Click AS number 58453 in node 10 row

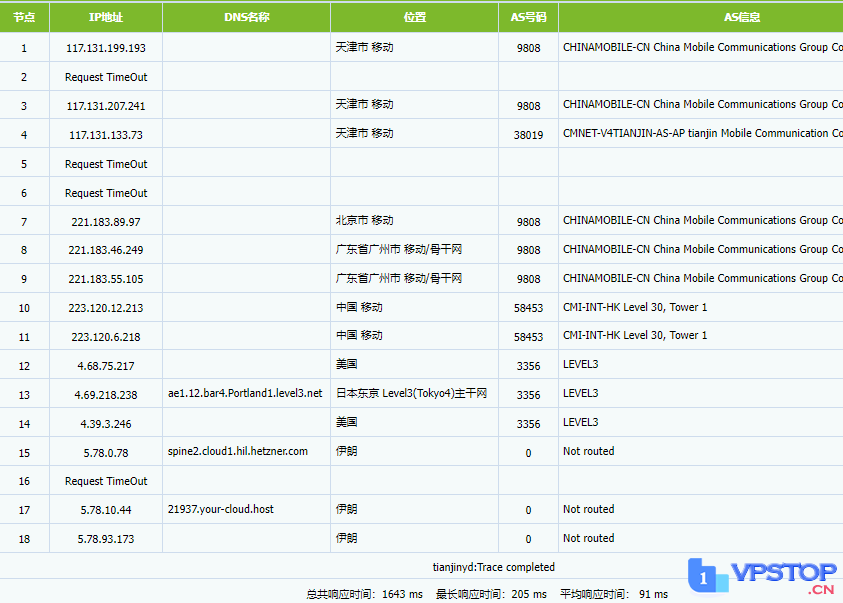528,308
